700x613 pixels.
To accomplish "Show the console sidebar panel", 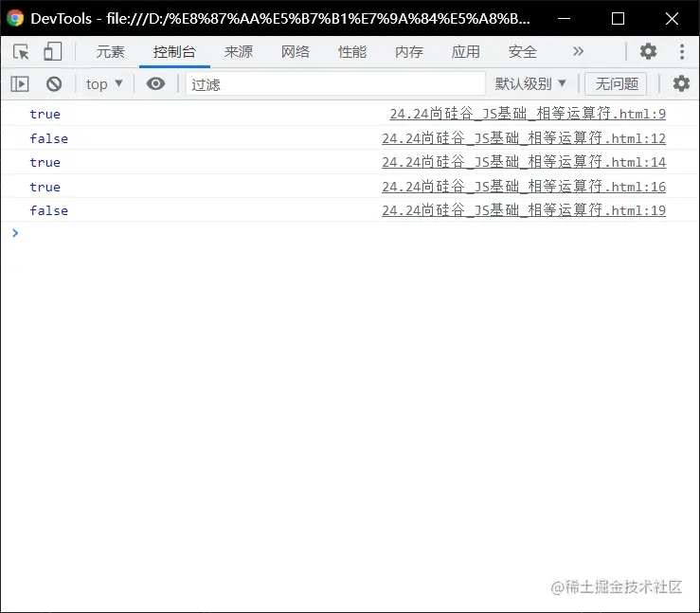I will 20,84.
